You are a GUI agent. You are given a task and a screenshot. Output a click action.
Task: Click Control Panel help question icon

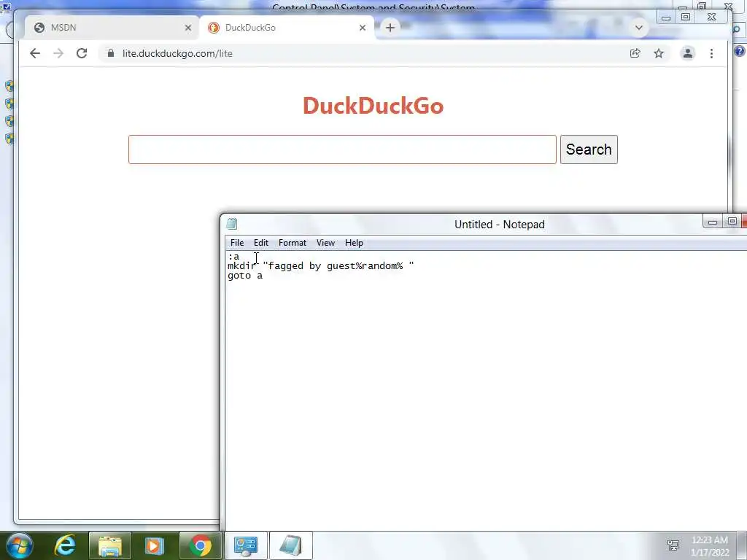(x=740, y=51)
